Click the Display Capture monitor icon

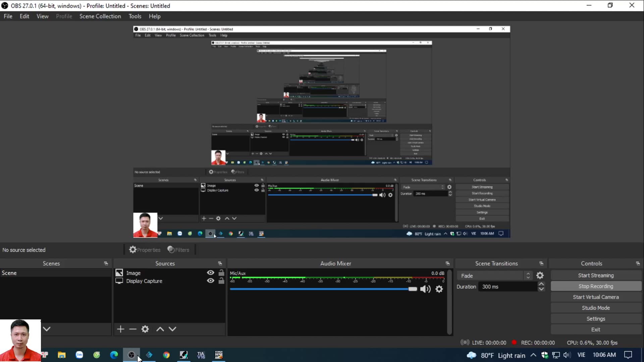(119, 281)
